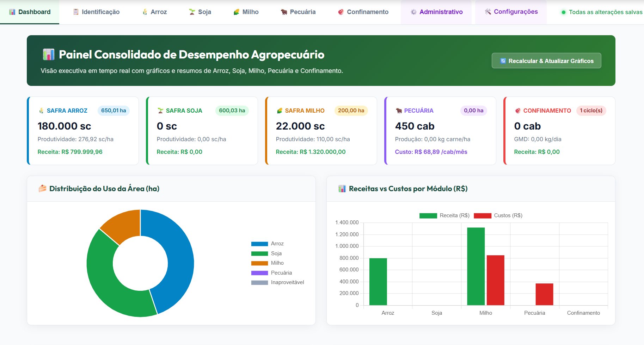Screen dimensions: 644x345
Task: Click the corn icon on Safra Milho card
Action: (x=280, y=111)
